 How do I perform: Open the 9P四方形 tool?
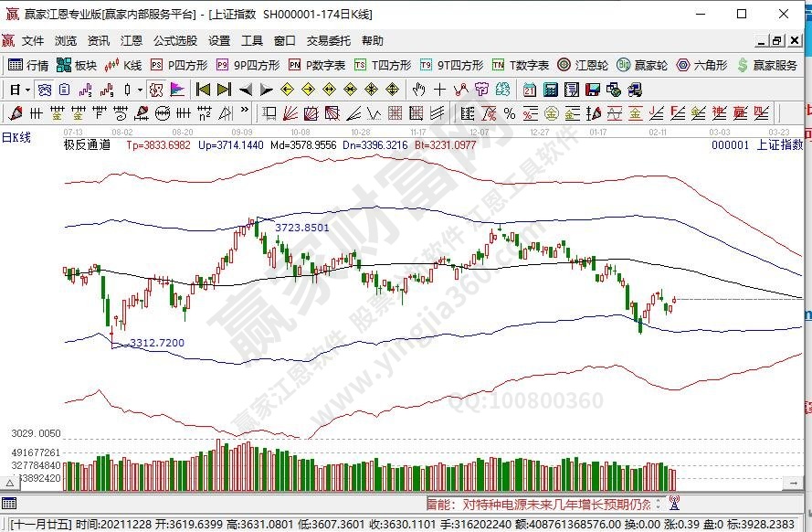[x=248, y=65]
